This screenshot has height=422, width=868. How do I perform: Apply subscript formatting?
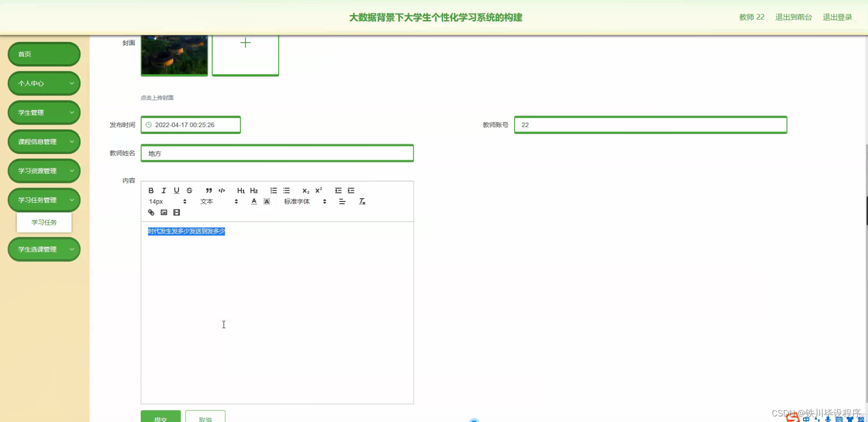point(305,191)
